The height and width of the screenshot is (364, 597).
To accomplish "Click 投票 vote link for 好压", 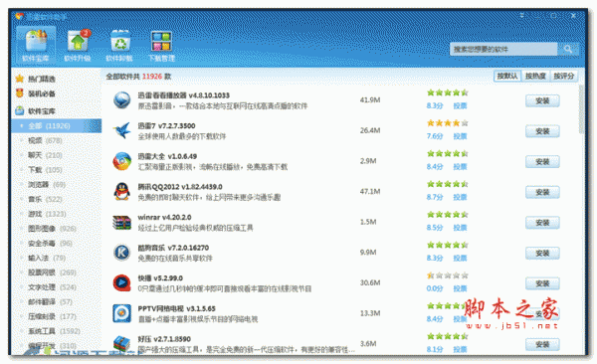I will coord(460,349).
